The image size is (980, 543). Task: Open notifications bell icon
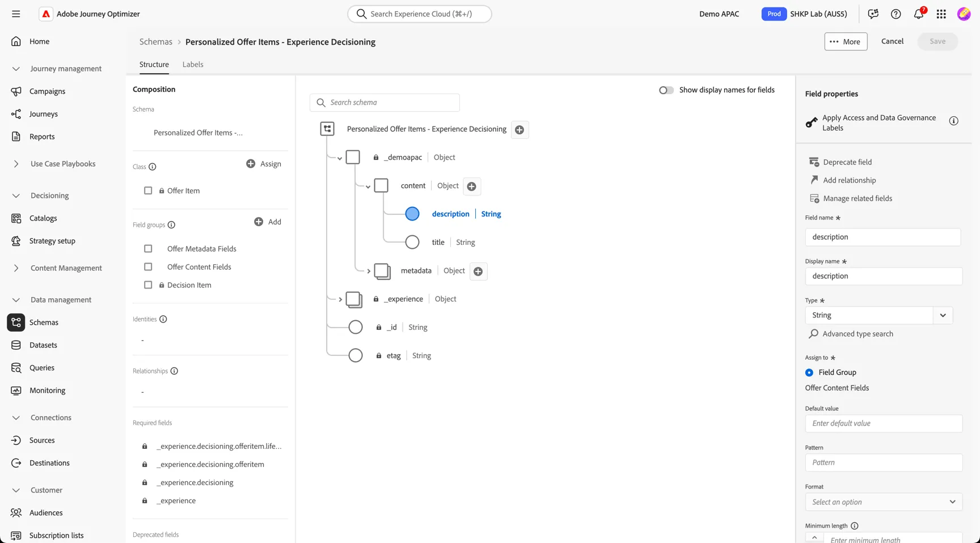click(919, 14)
